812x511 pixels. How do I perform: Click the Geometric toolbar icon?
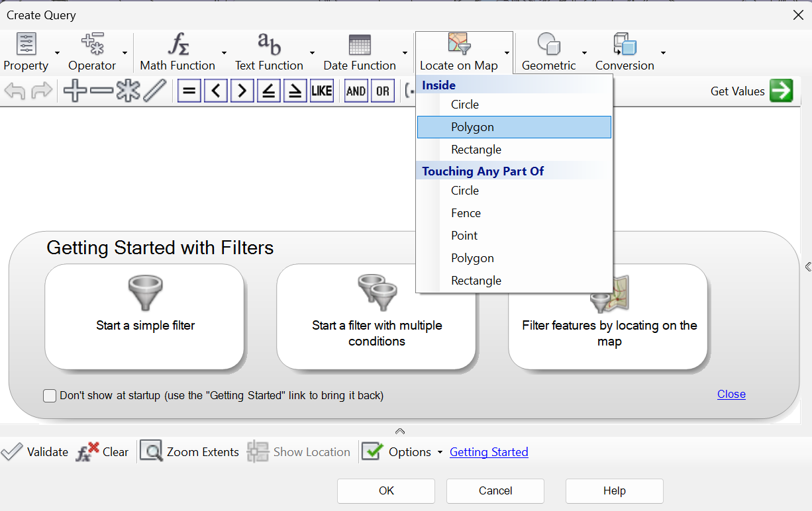coord(549,45)
